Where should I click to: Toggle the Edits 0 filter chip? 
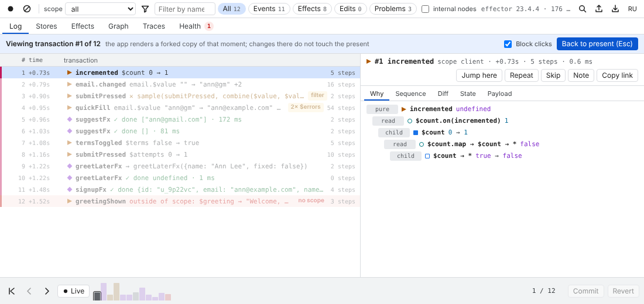click(x=350, y=9)
